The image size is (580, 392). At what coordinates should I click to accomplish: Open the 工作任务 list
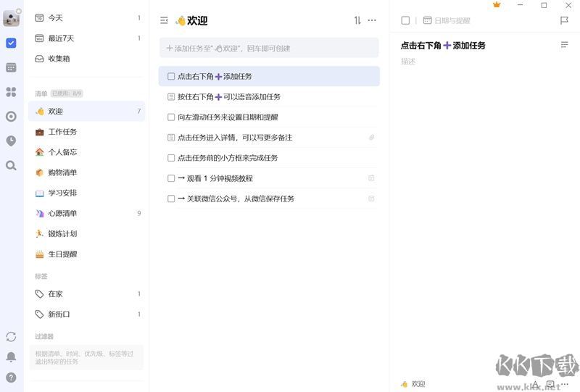coord(62,132)
